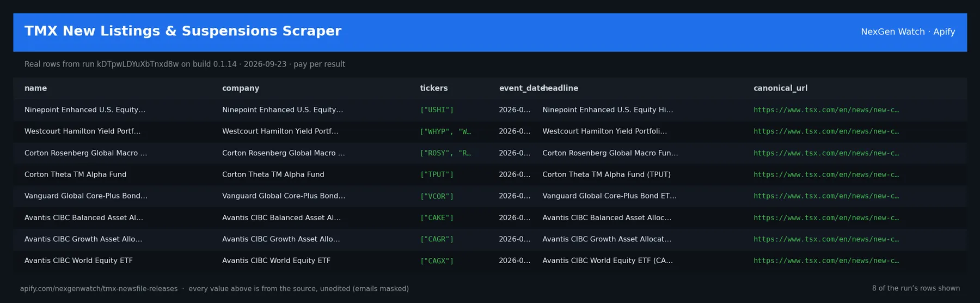Select the ["ROSY", ticker cell

pos(445,153)
